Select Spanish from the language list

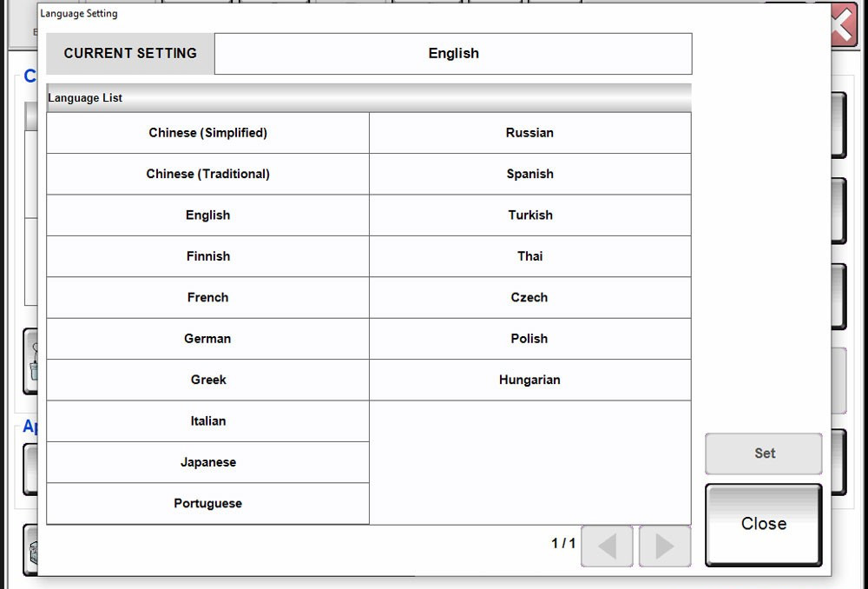pyautogui.click(x=529, y=174)
